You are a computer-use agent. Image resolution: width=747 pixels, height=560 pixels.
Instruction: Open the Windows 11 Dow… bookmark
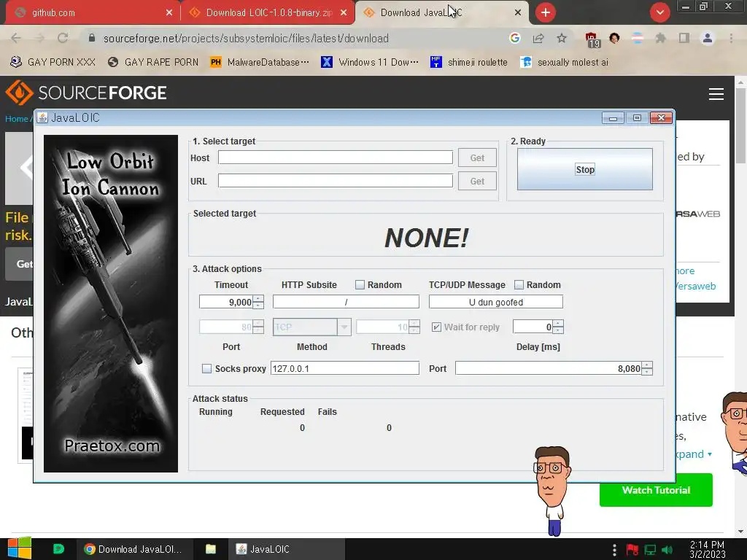click(370, 63)
